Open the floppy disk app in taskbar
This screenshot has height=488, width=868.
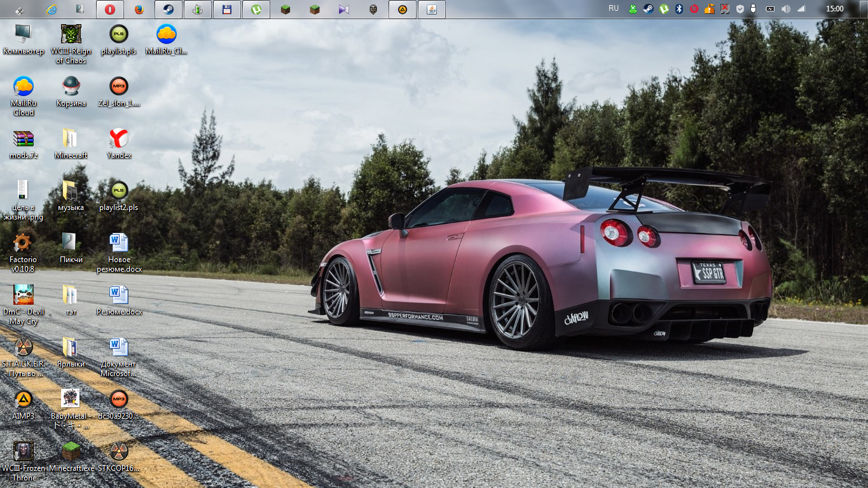226,10
